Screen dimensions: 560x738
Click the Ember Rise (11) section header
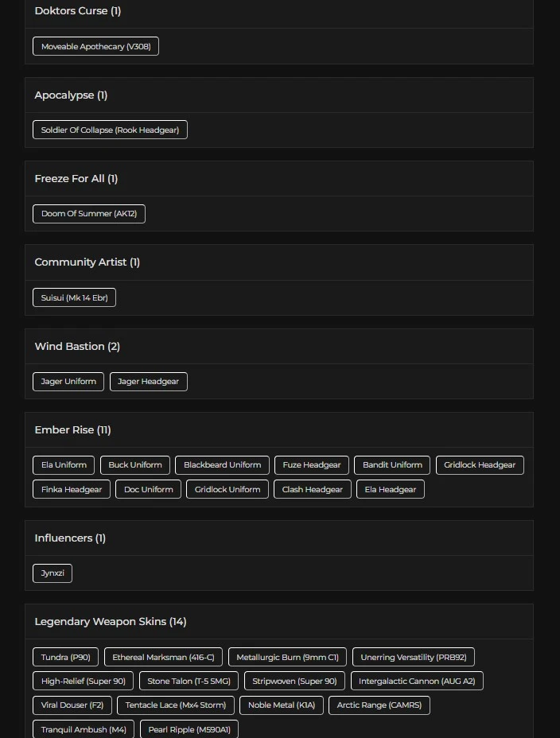72,429
